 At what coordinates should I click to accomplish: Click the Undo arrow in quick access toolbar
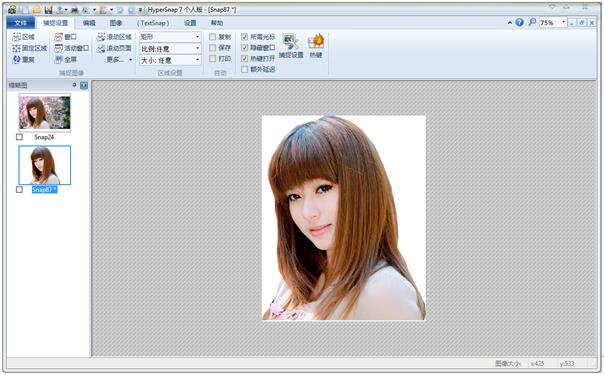(120, 10)
